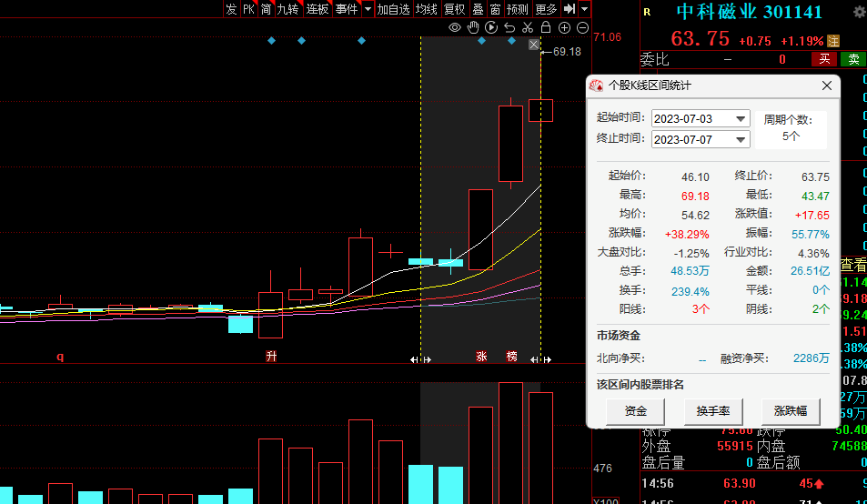Open the 更多 menu in the toolbar
The width and height of the screenshot is (867, 504).
(546, 9)
